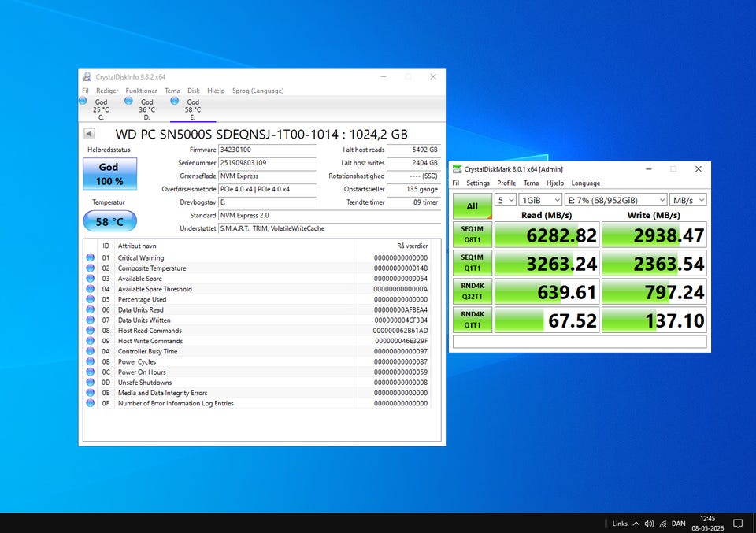756x533 pixels.
Task: Click the 2938.47 write result bar
Action: click(x=654, y=235)
